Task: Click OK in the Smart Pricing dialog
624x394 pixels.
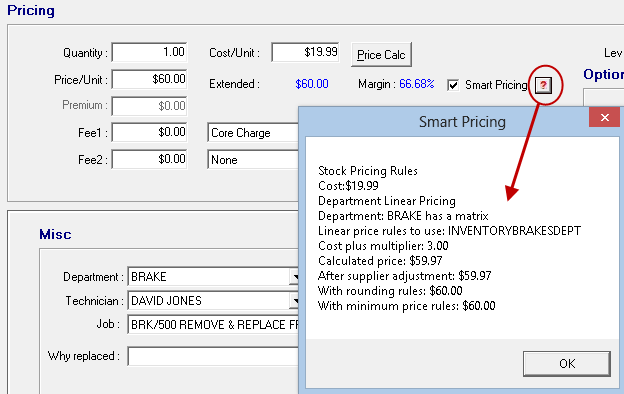Action: pos(567,363)
